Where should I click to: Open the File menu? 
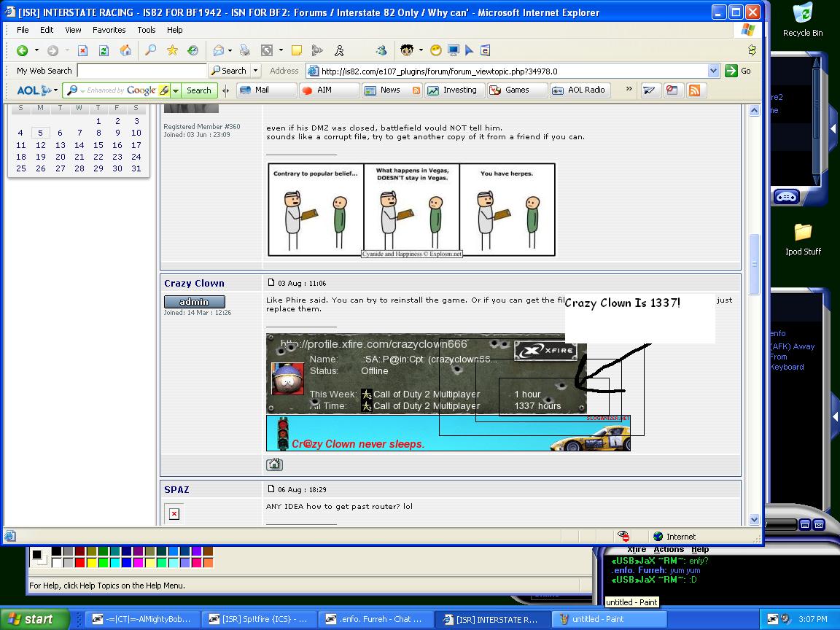(23, 30)
